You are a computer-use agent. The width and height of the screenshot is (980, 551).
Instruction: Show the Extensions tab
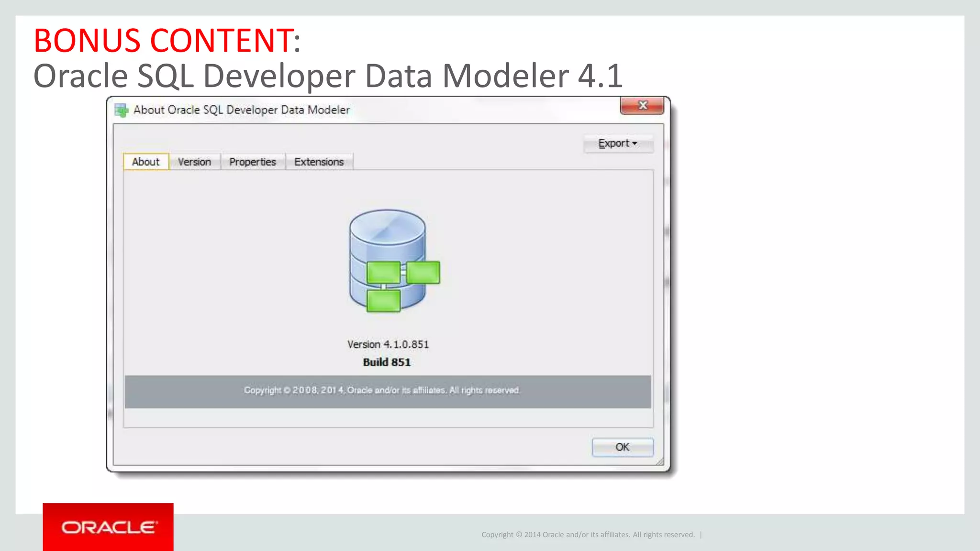tap(319, 162)
